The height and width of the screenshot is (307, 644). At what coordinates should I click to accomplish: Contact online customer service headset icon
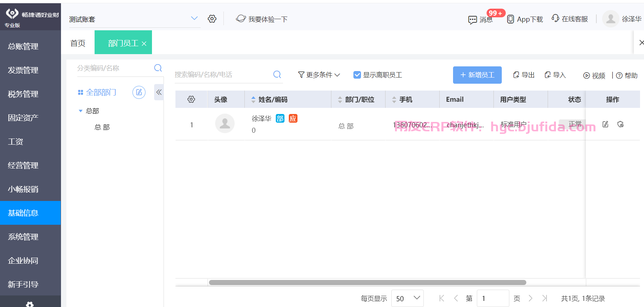(x=555, y=18)
